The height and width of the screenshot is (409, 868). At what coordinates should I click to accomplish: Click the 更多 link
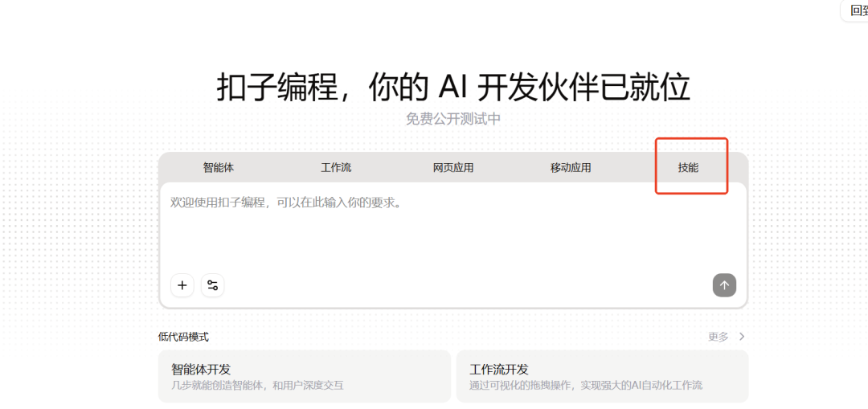(x=718, y=337)
